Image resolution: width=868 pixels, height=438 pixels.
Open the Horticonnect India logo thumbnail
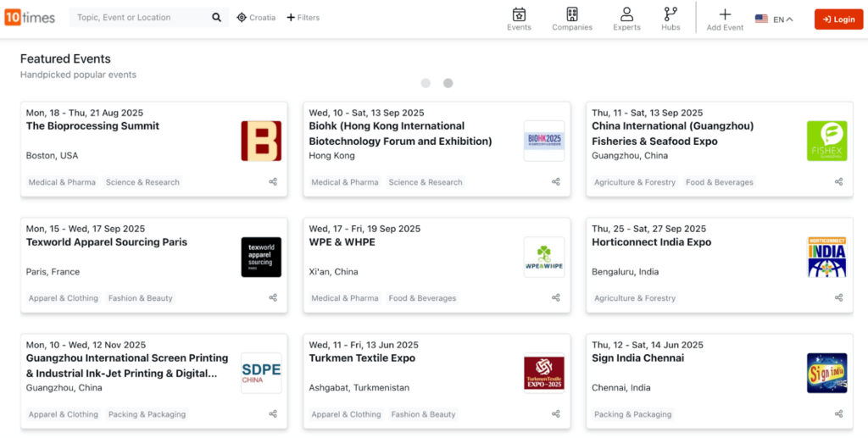pos(827,258)
